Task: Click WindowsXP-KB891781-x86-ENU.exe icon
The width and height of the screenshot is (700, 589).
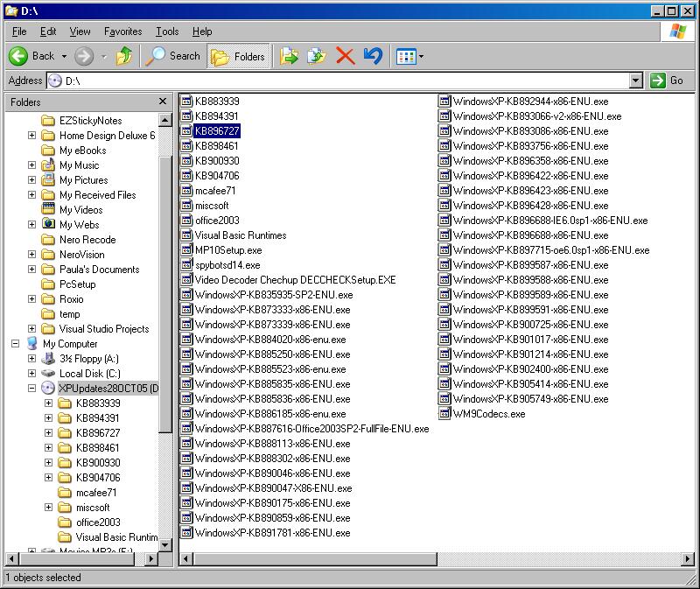Action: pos(186,533)
